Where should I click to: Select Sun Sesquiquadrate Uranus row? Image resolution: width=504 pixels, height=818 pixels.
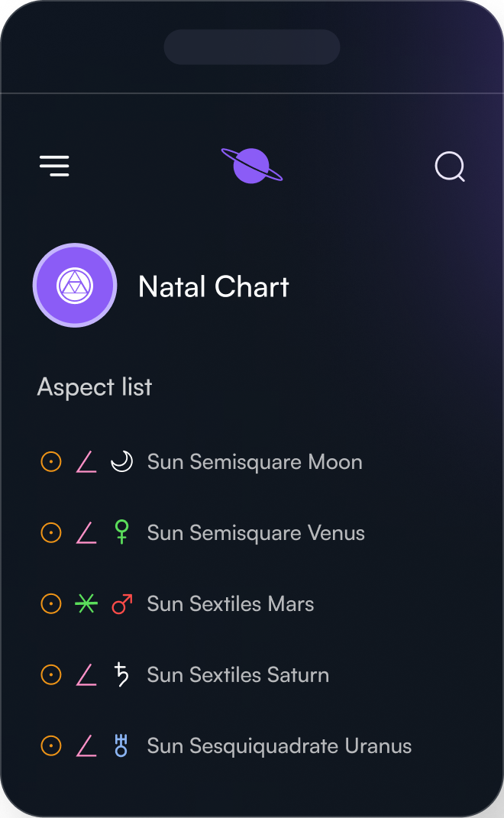pyautogui.click(x=279, y=745)
